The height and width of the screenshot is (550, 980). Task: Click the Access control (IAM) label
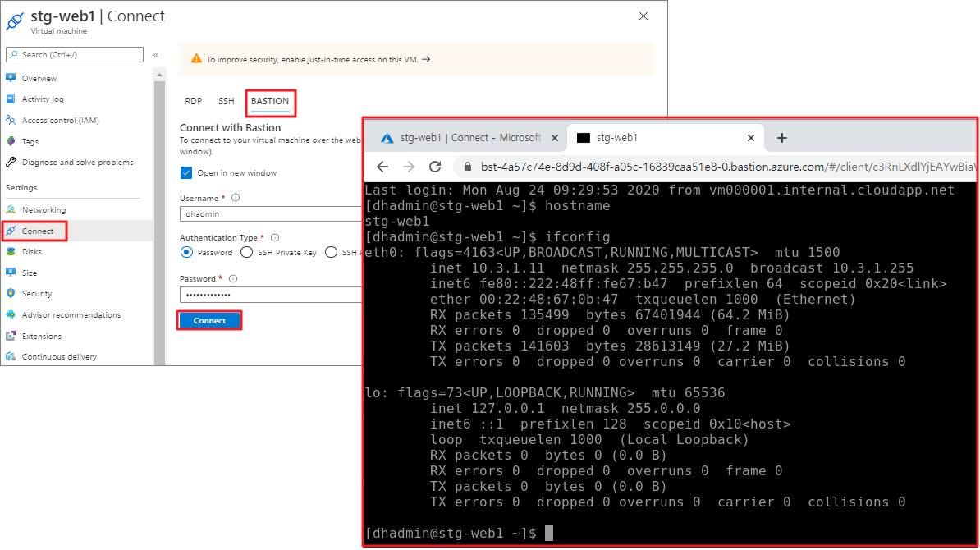pos(61,120)
